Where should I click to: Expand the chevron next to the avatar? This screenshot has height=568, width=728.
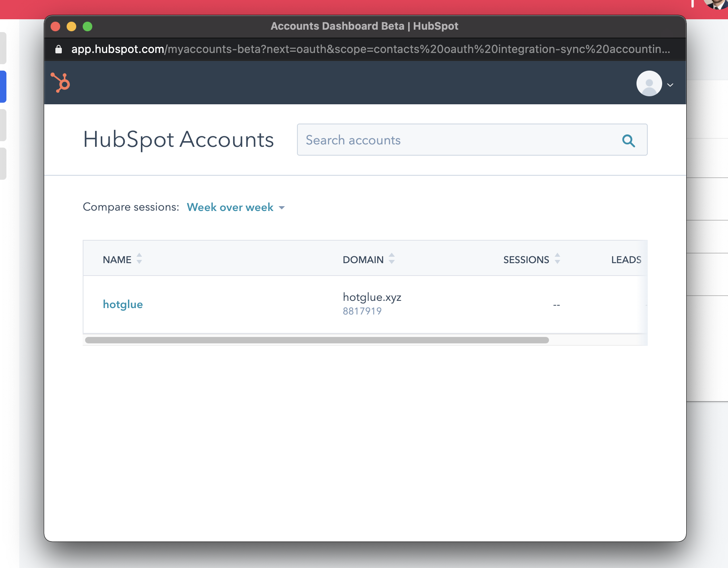(670, 85)
